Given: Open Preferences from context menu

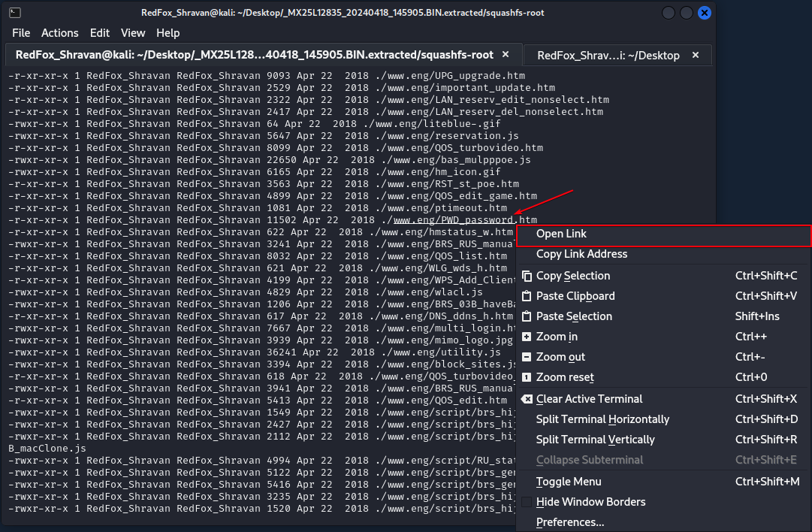Looking at the screenshot, I should (x=663, y=522).
